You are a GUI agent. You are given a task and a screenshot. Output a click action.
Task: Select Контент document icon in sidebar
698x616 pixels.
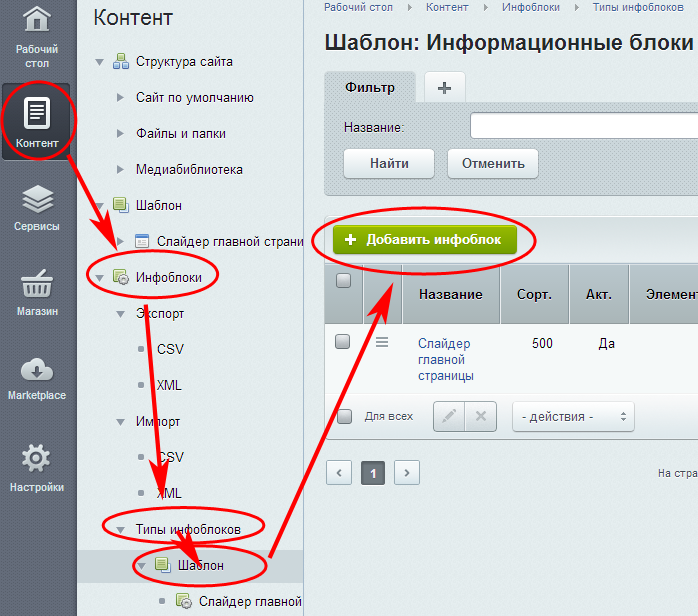(x=37, y=113)
